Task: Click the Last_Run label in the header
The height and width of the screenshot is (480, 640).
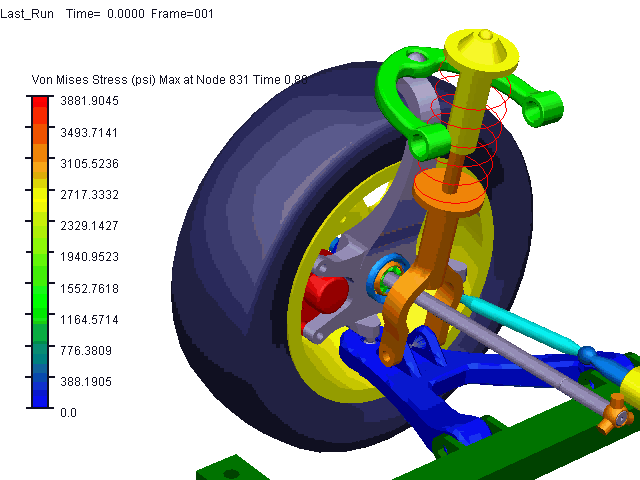Action: coord(28,14)
